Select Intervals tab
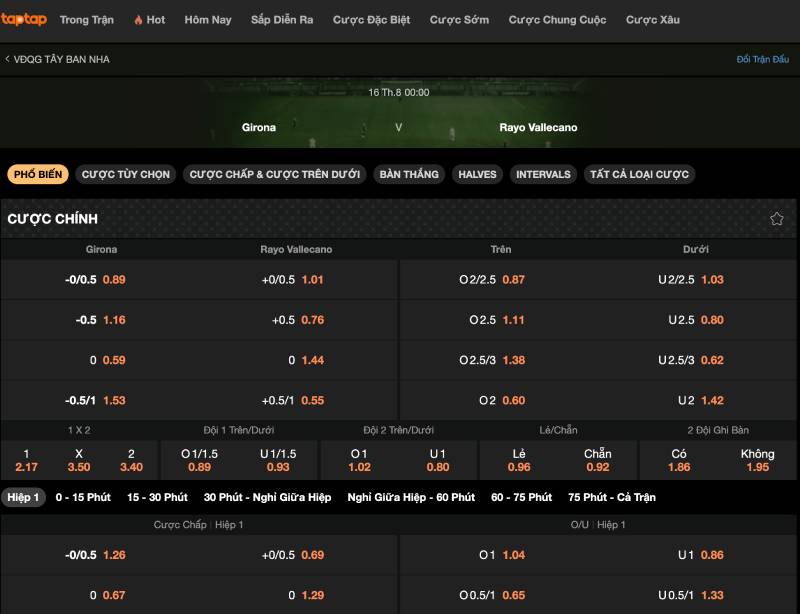This screenshot has height=614, width=800. coord(543,174)
